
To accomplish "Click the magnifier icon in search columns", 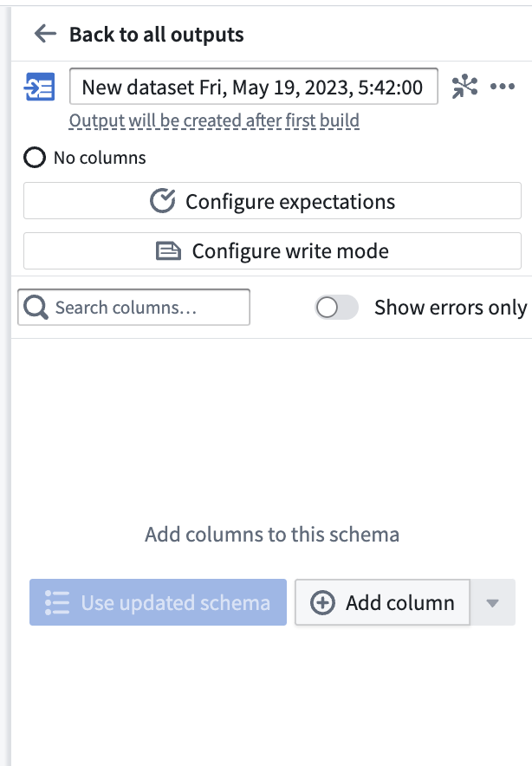I will coord(36,308).
